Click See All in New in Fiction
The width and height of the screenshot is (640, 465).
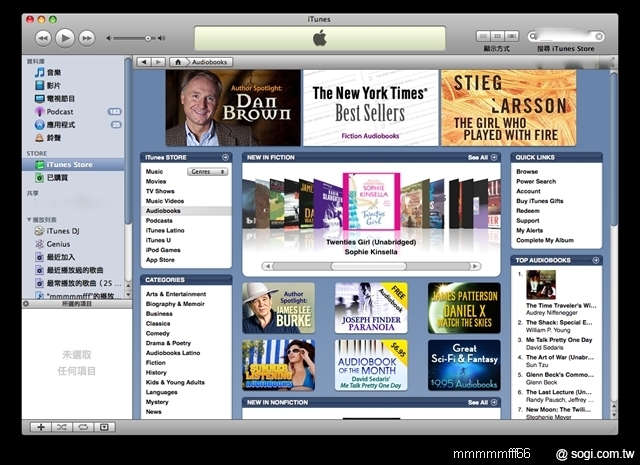pos(477,157)
